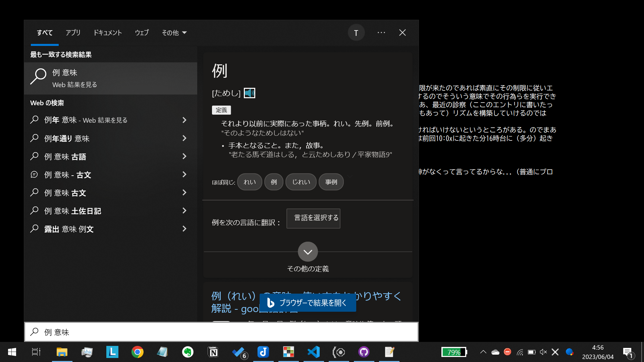644x362 pixels.
Task: Launch Visual Studio Code from the taskbar
Action: click(313, 352)
